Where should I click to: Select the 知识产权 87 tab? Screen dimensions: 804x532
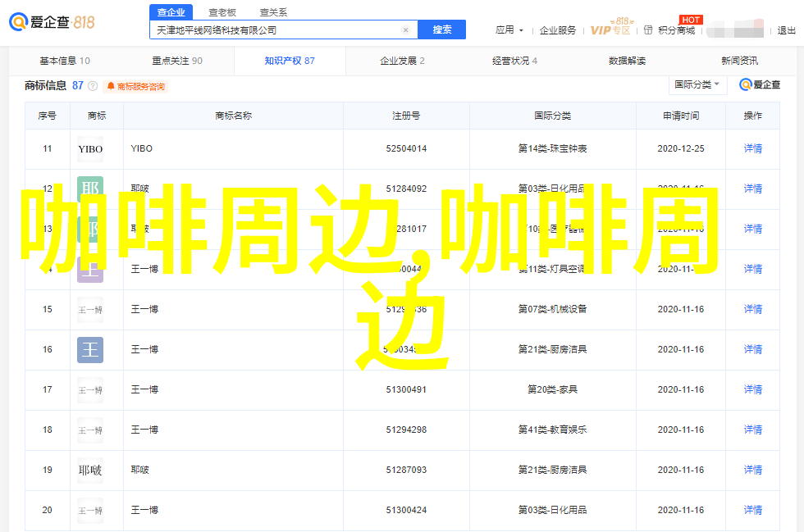(x=290, y=61)
